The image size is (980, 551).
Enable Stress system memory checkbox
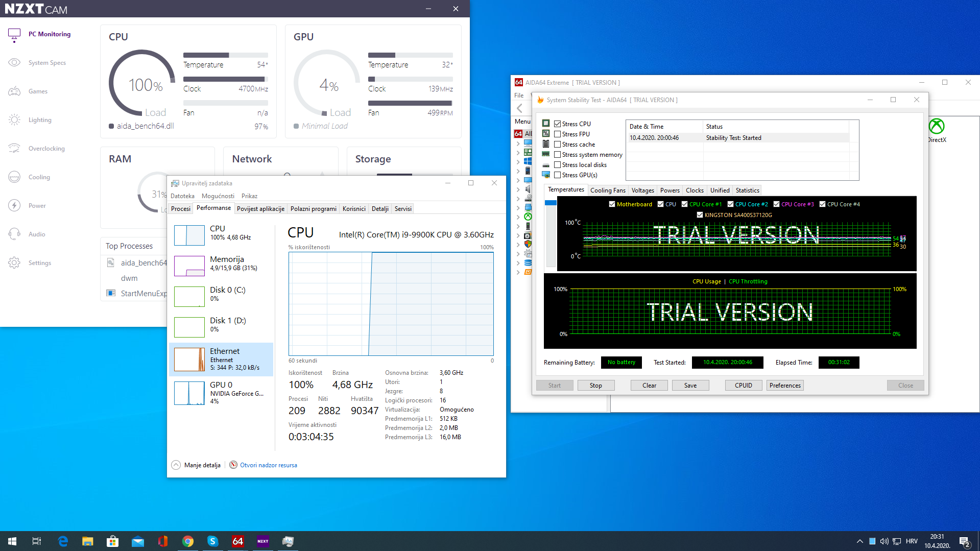coord(558,155)
